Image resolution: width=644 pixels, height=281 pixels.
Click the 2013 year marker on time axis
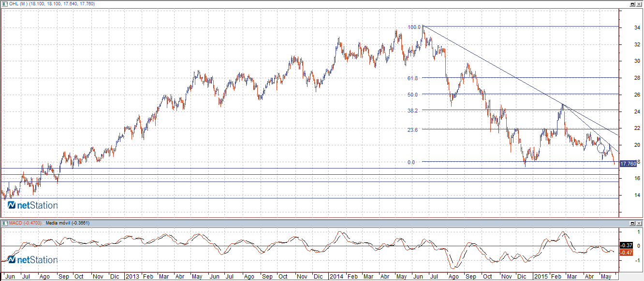click(x=132, y=277)
